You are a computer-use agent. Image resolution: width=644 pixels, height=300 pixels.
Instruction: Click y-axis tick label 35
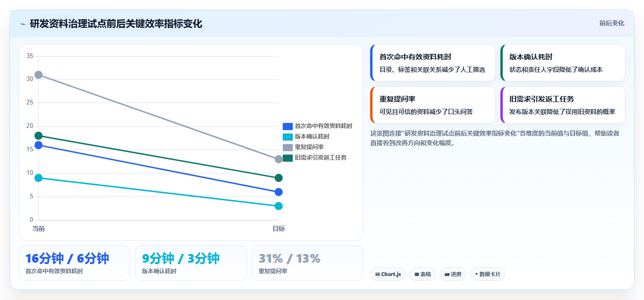pyautogui.click(x=30, y=56)
